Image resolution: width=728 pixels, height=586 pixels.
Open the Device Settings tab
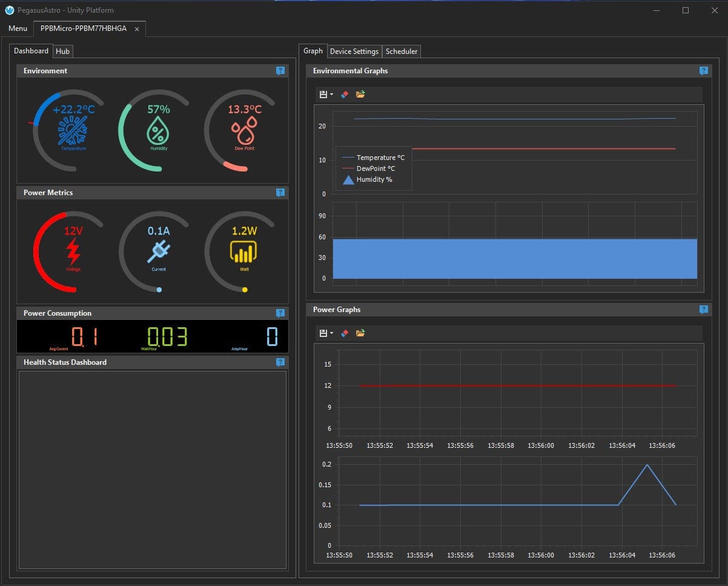[x=354, y=52]
